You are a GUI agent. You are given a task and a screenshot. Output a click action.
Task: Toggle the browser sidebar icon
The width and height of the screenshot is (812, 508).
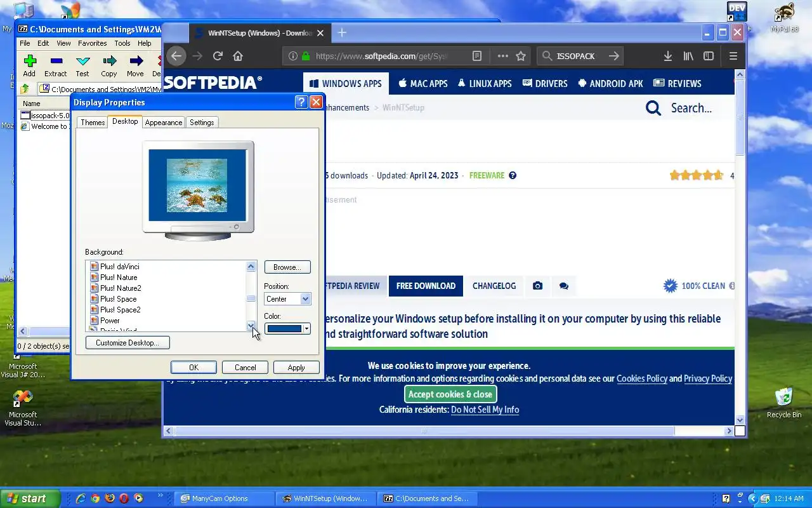pyautogui.click(x=709, y=56)
